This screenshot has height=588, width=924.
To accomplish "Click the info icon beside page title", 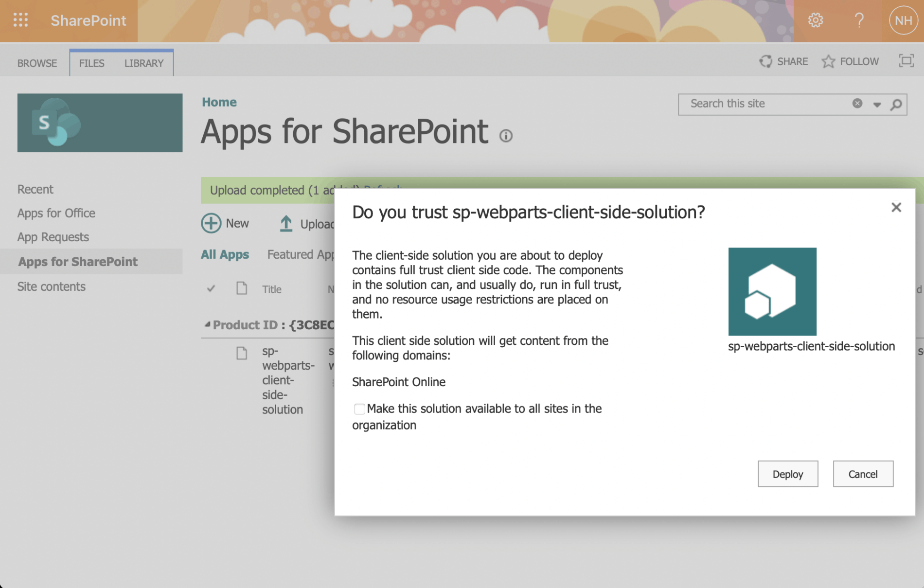I will pos(506,136).
